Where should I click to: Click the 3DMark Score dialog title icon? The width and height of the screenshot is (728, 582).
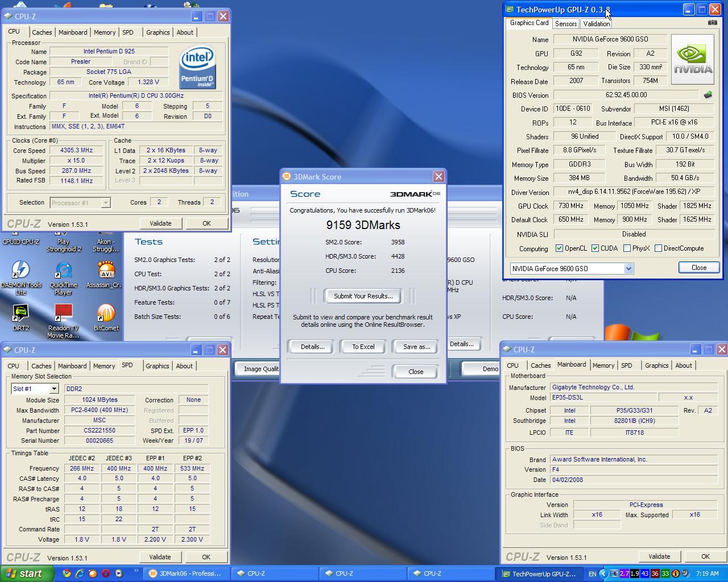(287, 177)
